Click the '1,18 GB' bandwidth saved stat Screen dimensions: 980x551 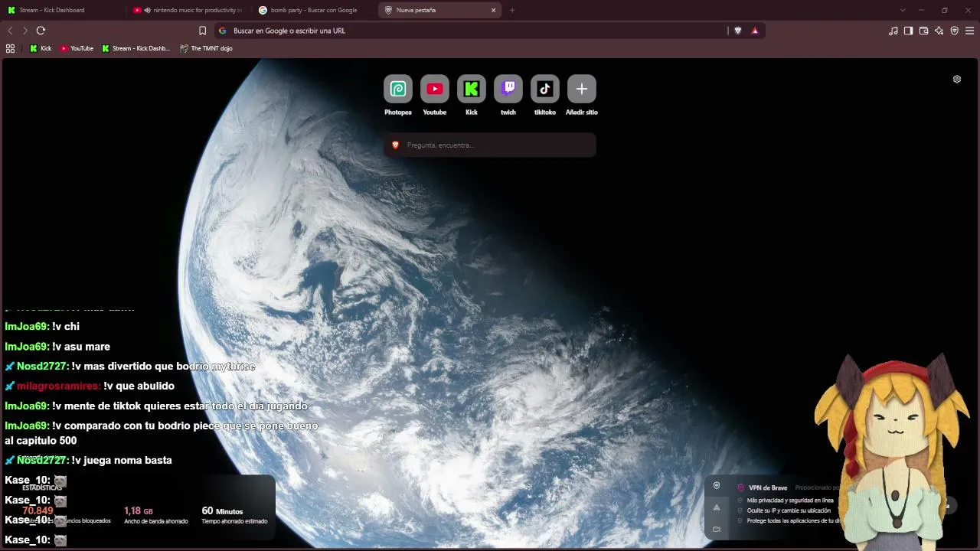click(139, 510)
